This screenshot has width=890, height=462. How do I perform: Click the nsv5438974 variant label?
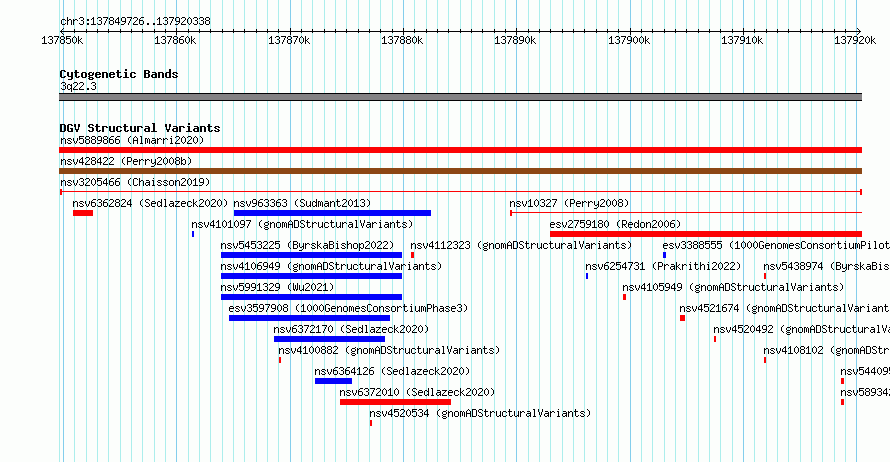[x=826, y=266]
